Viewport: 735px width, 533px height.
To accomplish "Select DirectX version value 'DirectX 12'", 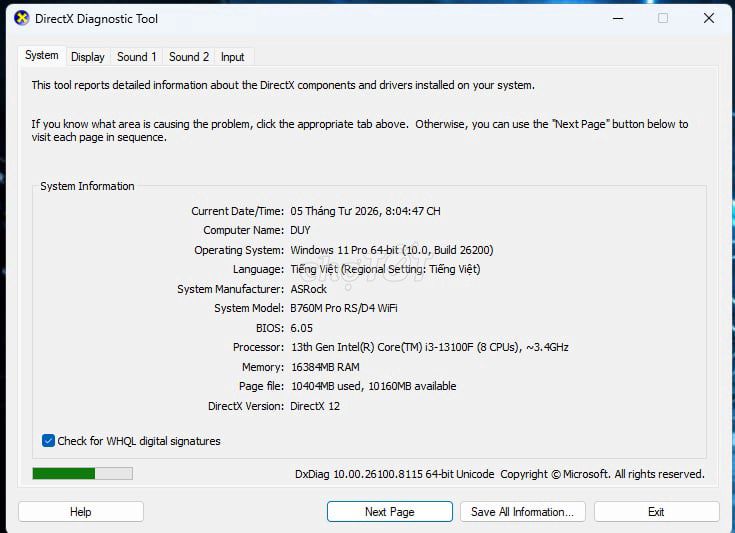I will point(315,406).
